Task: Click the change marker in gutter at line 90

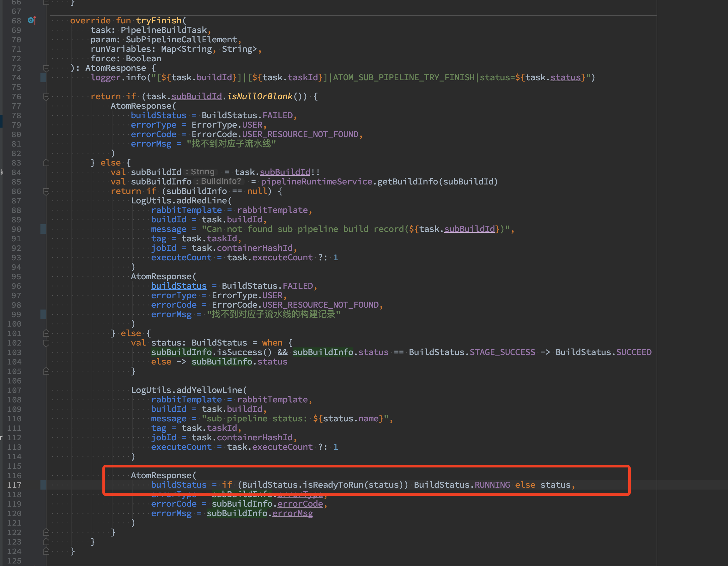Action: coord(43,229)
